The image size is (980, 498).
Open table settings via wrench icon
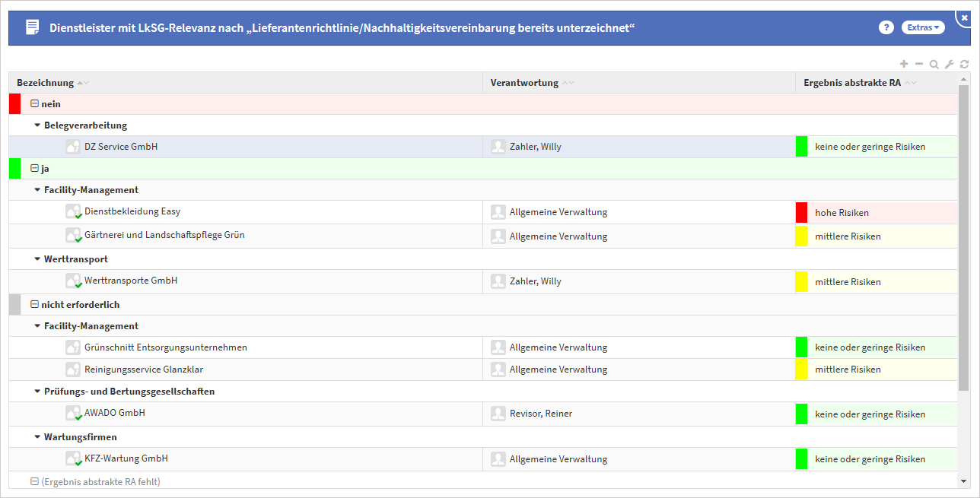click(950, 65)
